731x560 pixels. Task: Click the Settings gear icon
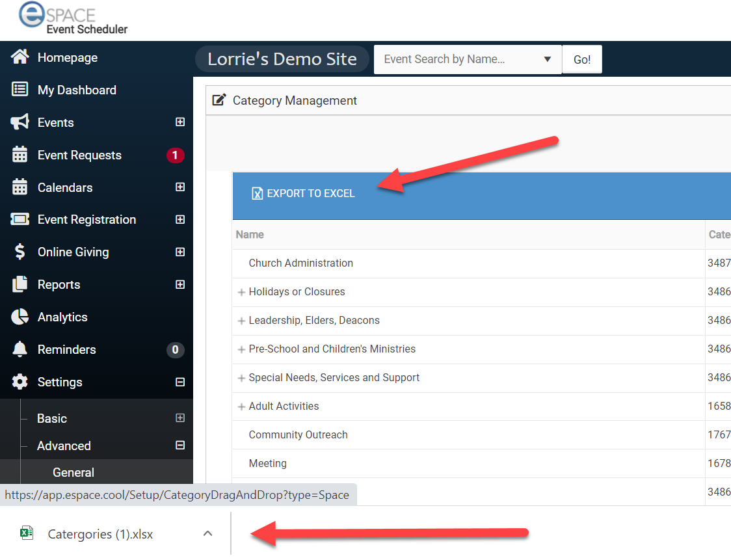pyautogui.click(x=20, y=382)
